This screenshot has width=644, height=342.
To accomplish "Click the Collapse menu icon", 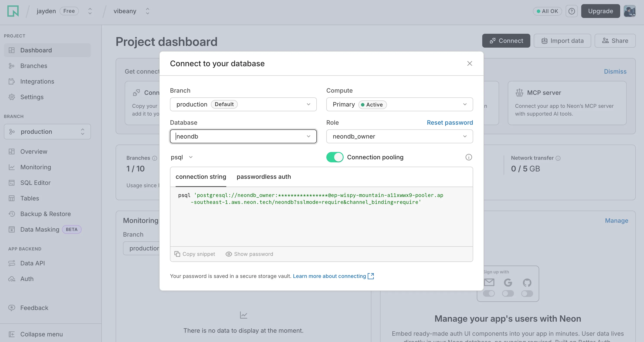I will point(12,334).
